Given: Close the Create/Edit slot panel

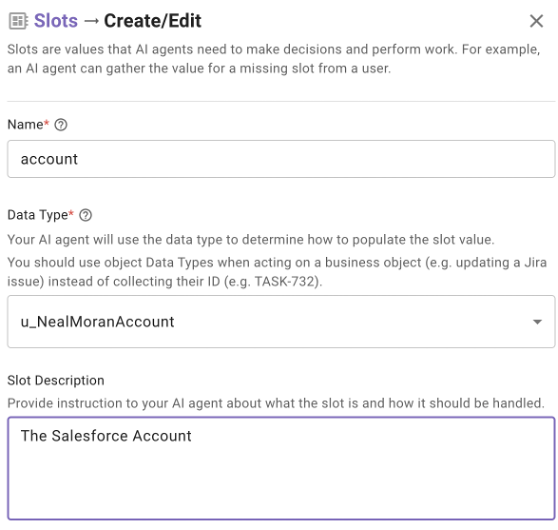Looking at the screenshot, I should (x=536, y=21).
